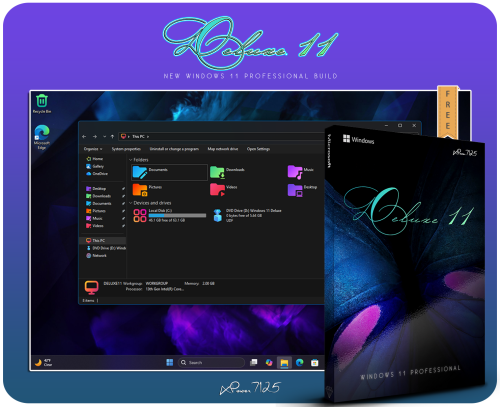Click System properties in the command bar
500x407 pixels.
(x=126, y=149)
